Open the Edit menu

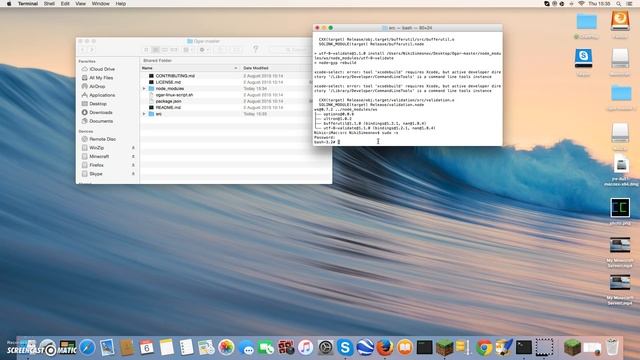pyautogui.click(x=65, y=4)
